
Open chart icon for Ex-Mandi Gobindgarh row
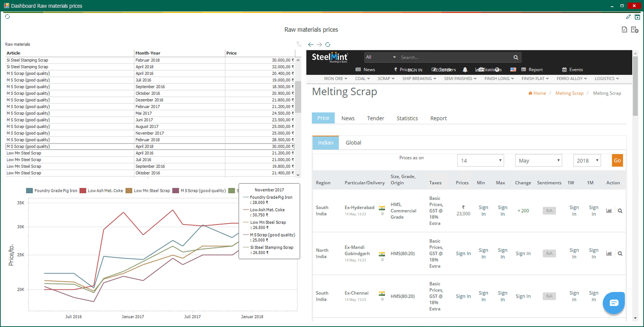609,253
